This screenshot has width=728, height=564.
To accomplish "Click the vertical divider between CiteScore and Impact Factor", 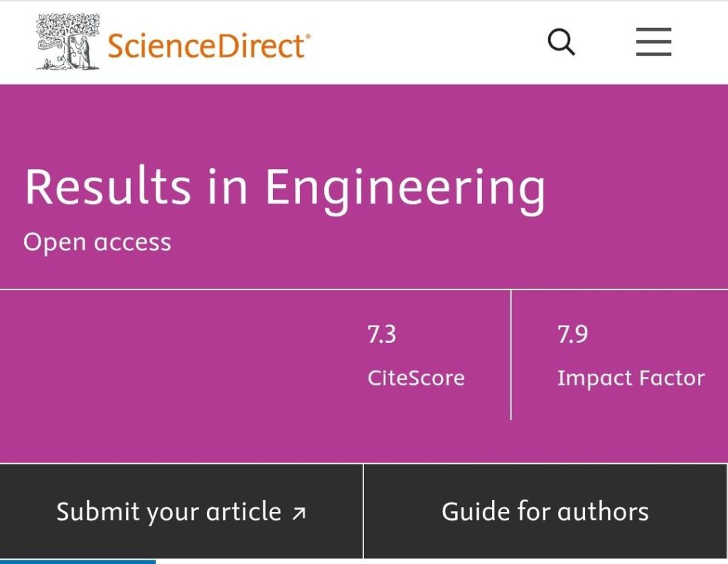I will coord(510,356).
